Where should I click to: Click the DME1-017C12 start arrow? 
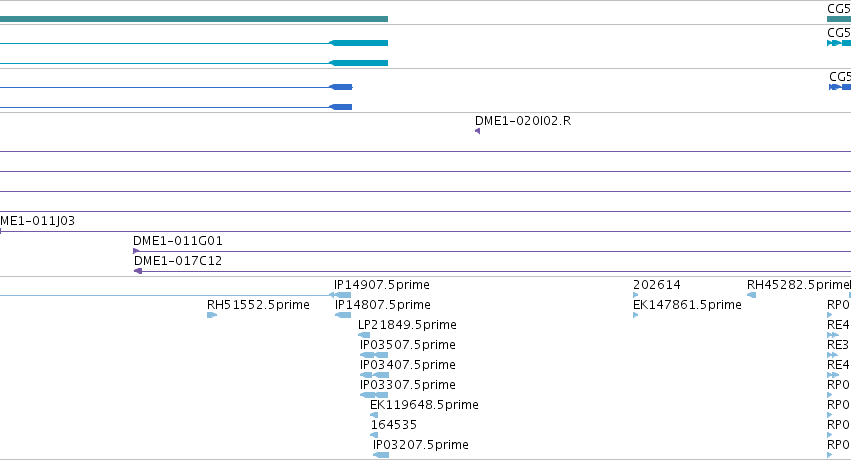click(138, 271)
